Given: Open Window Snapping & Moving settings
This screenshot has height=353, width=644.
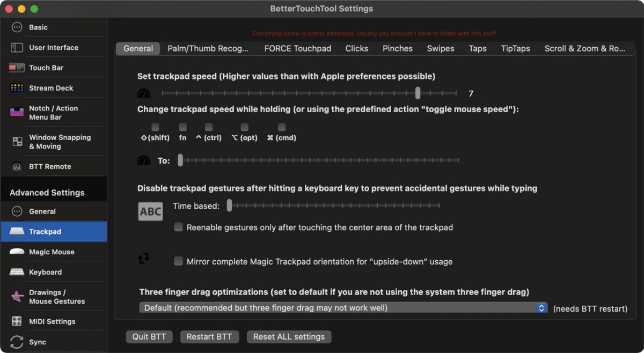Looking at the screenshot, I should click(x=60, y=142).
